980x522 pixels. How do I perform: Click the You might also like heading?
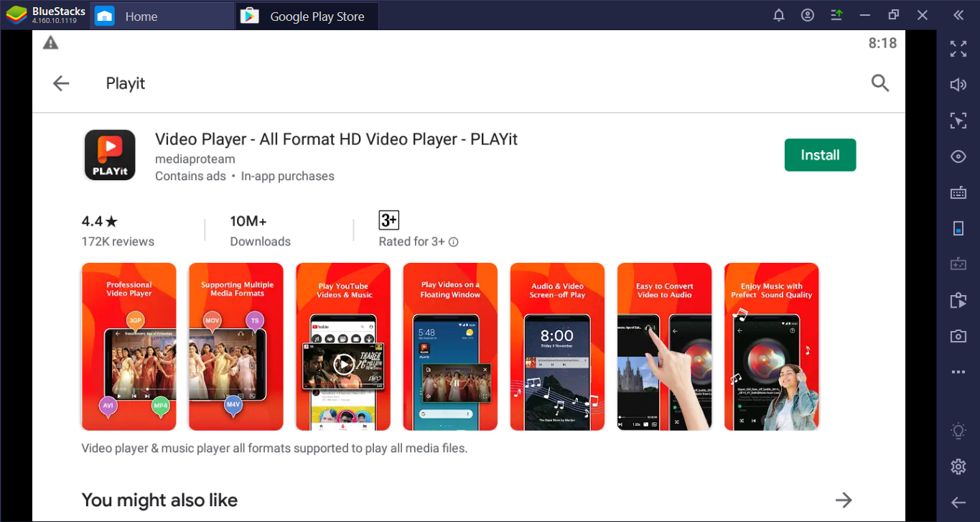(159, 500)
